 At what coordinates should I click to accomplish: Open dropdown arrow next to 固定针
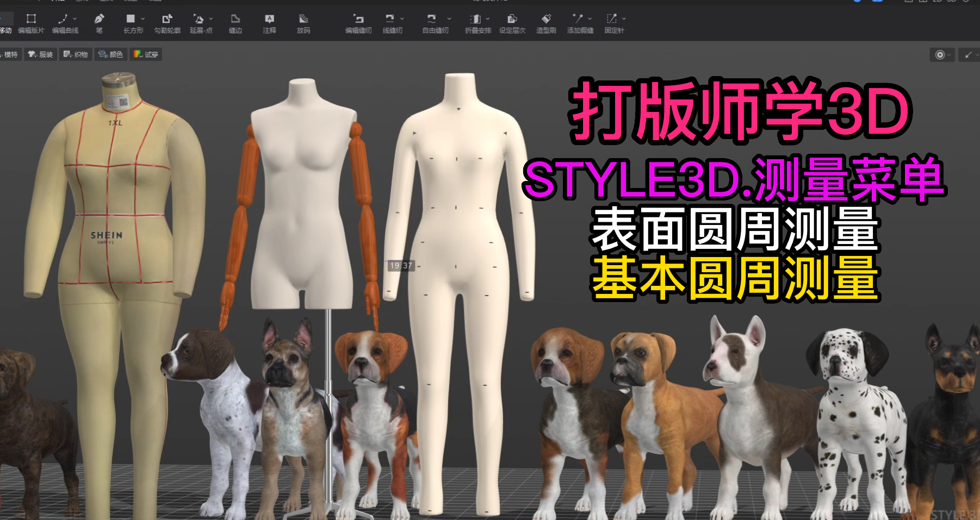(x=624, y=19)
